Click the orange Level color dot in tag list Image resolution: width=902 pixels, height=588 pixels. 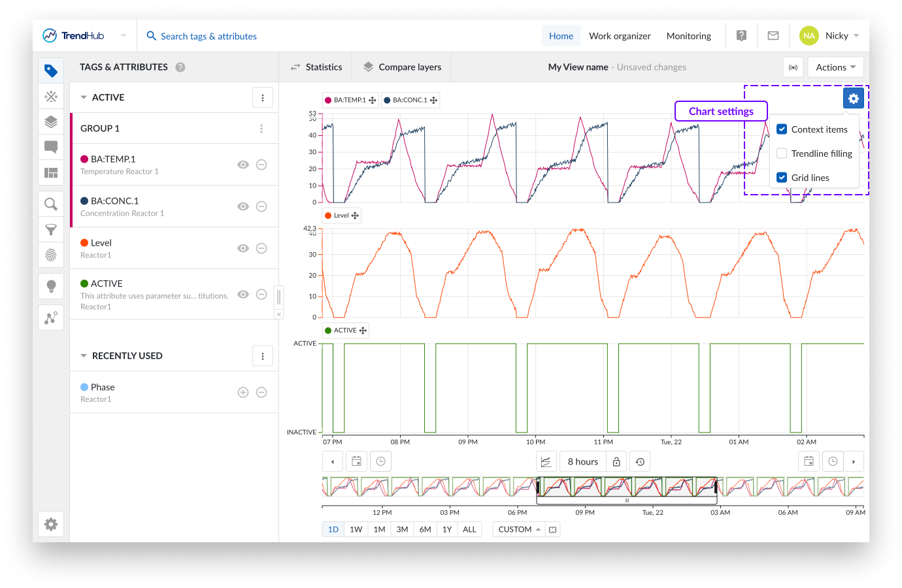tap(84, 243)
